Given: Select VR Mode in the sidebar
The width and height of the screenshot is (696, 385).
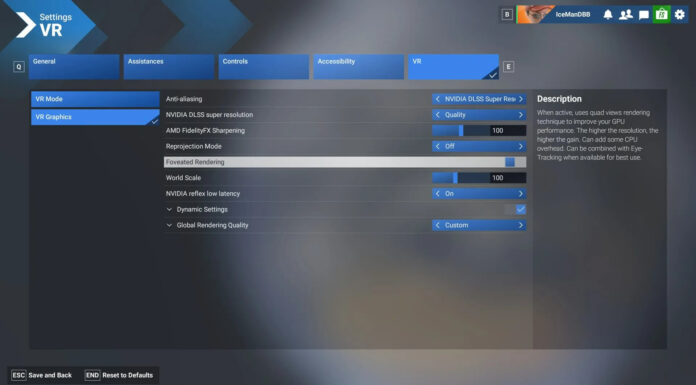Looking at the screenshot, I should [95, 99].
